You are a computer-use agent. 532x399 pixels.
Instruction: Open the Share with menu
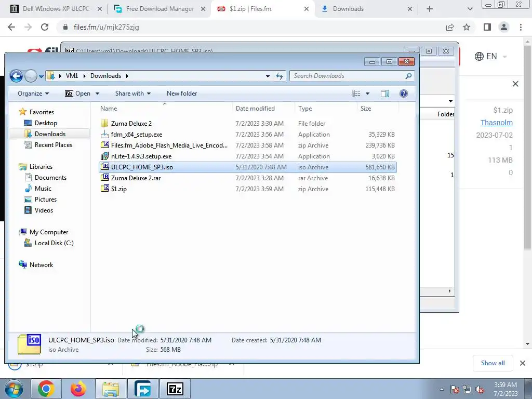point(132,94)
